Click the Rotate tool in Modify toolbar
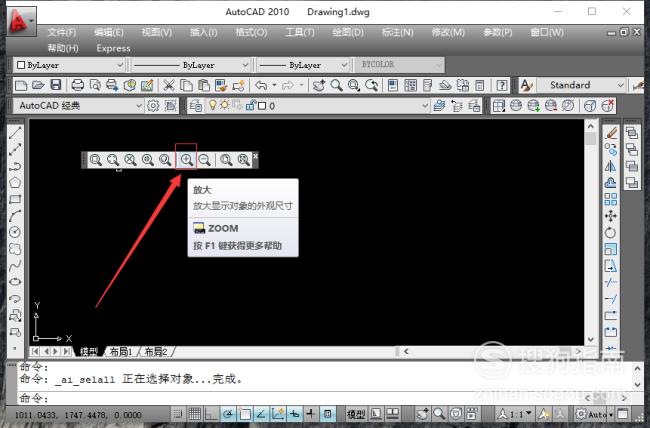 pos(611,233)
